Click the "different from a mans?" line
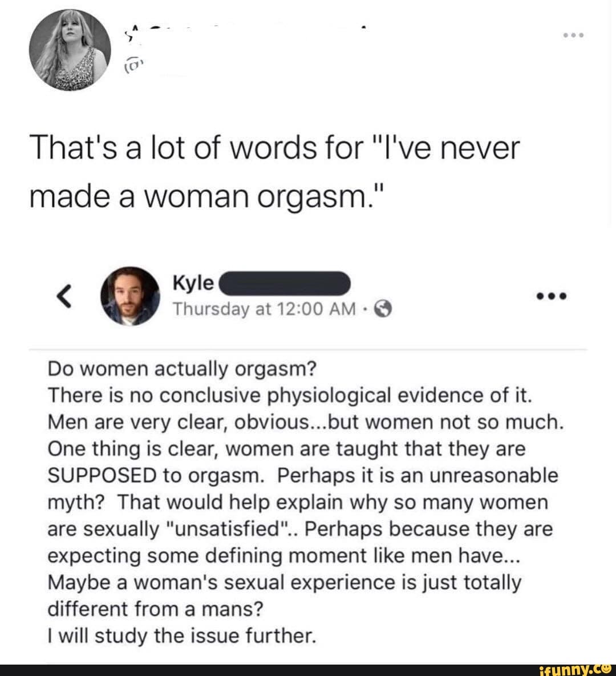This screenshot has width=616, height=676. (x=155, y=609)
